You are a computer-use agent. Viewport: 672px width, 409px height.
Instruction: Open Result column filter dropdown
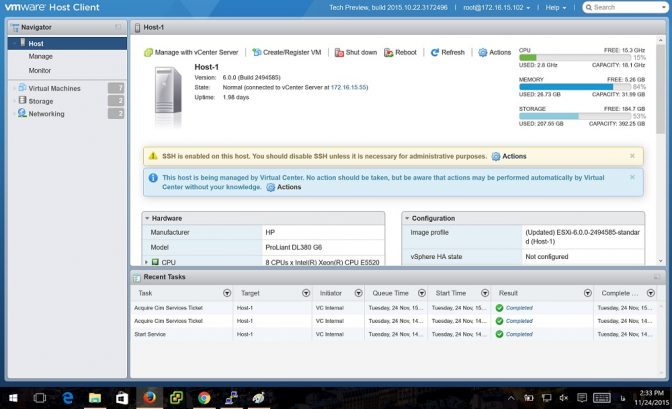(588, 293)
